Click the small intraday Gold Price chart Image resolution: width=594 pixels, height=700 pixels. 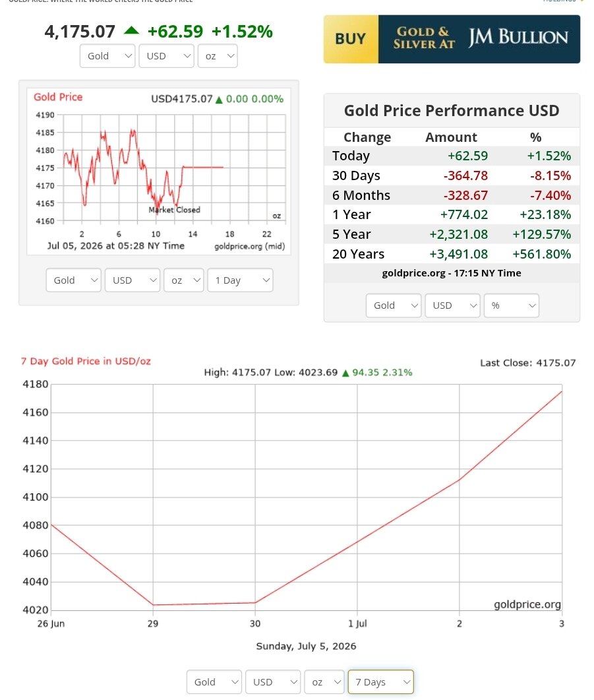click(159, 172)
